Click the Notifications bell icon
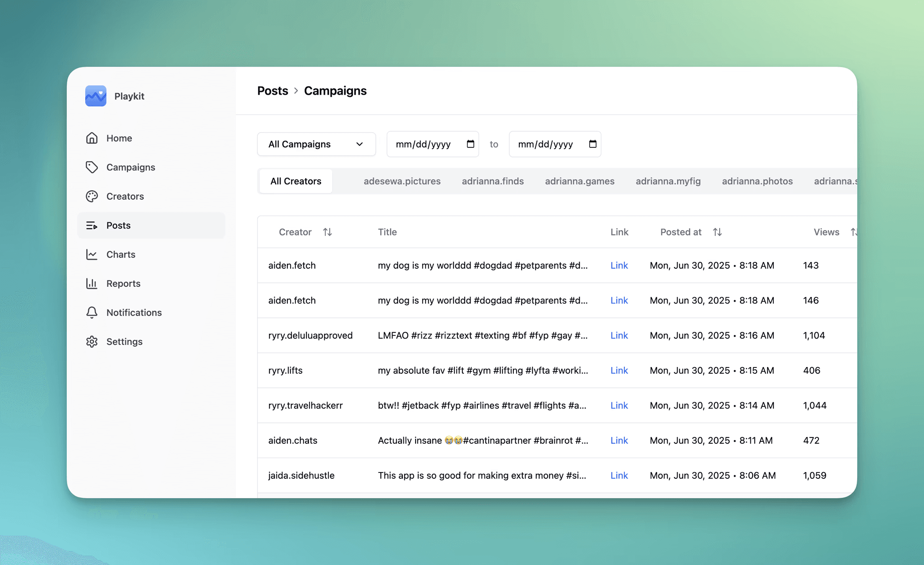Image resolution: width=924 pixels, height=565 pixels. click(x=92, y=312)
